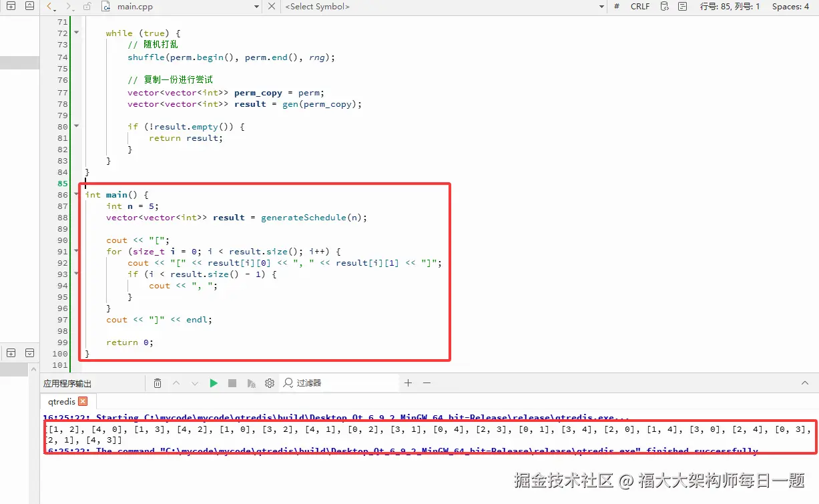Click the application output pane title
Screen dimensions: 819x504
point(67,384)
